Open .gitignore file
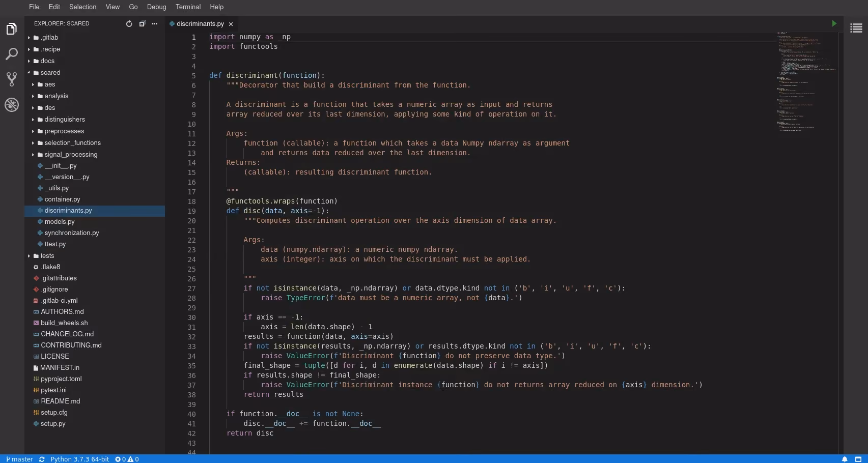 pyautogui.click(x=95, y=290)
